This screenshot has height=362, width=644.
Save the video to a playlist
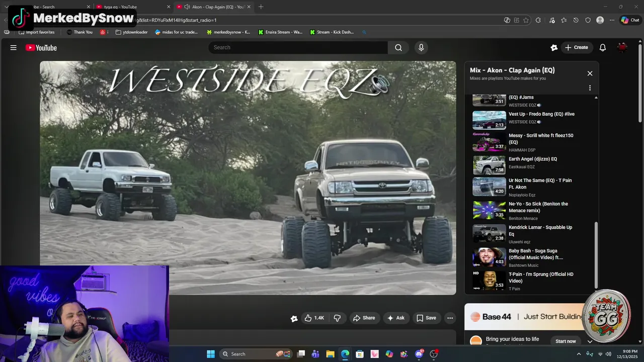click(x=426, y=318)
